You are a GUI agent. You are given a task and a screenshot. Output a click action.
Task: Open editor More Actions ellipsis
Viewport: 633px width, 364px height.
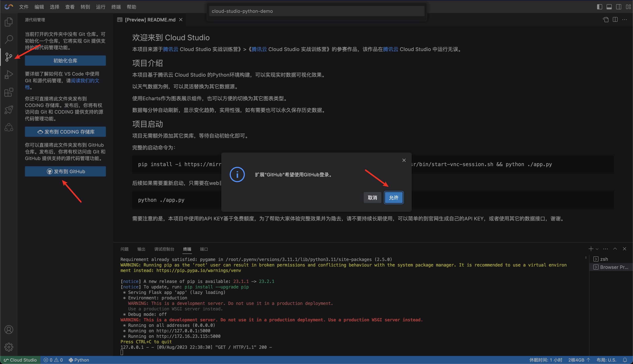(625, 20)
